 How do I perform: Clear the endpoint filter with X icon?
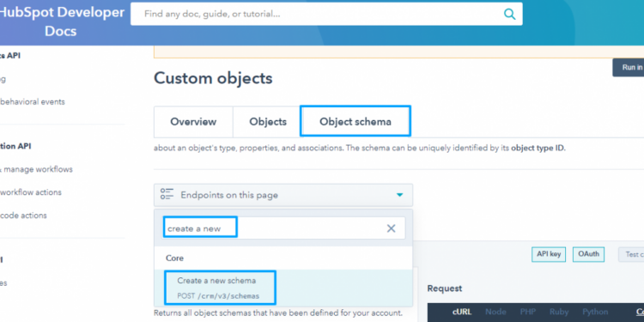[391, 228]
